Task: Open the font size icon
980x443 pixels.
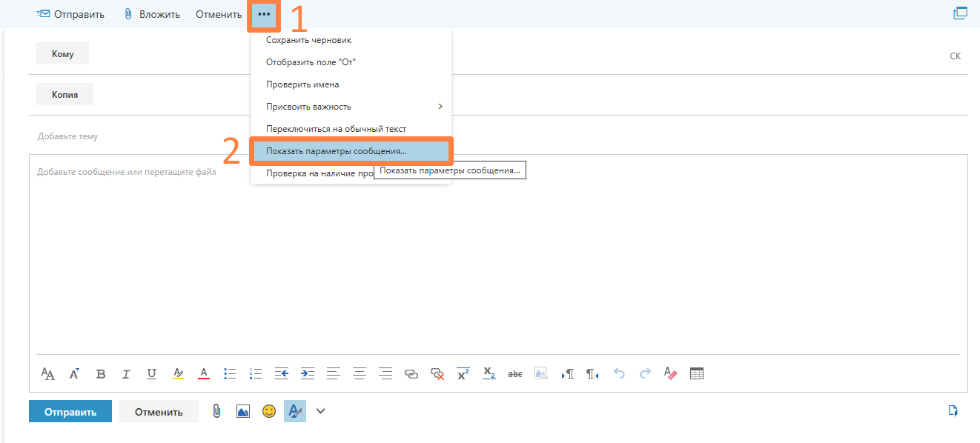Action: (74, 373)
